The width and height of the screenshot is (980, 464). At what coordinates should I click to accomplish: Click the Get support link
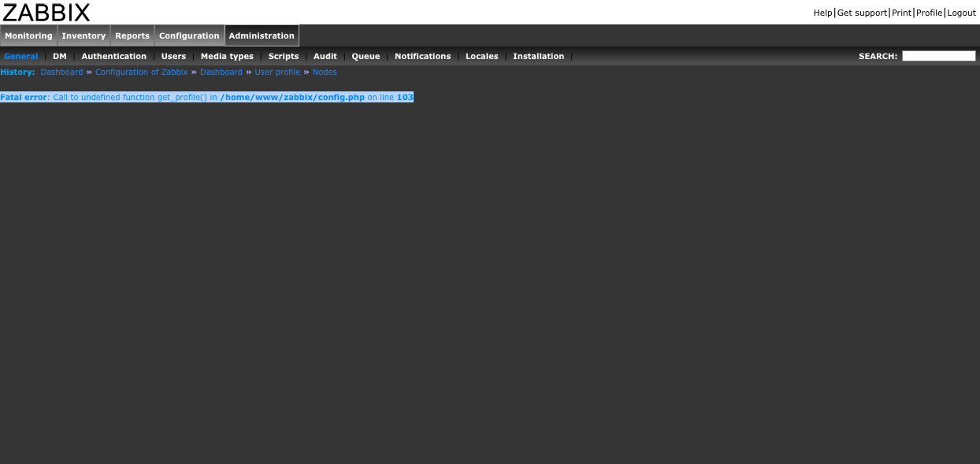click(x=862, y=13)
